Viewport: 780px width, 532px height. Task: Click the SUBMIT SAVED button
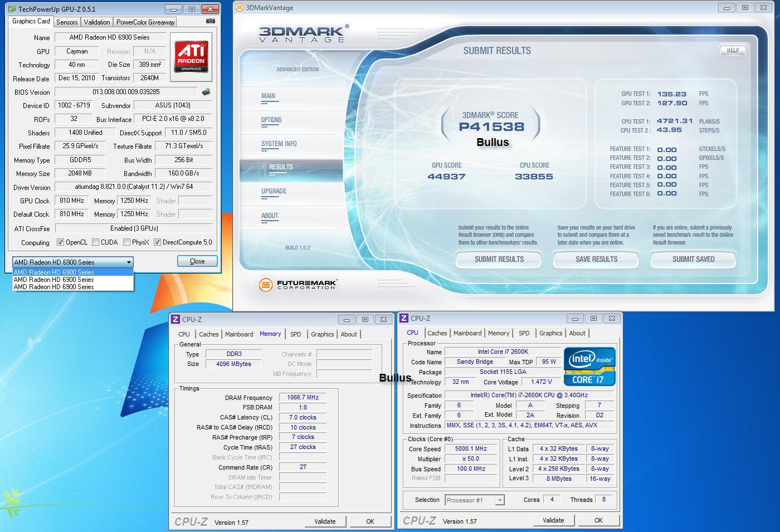point(694,259)
